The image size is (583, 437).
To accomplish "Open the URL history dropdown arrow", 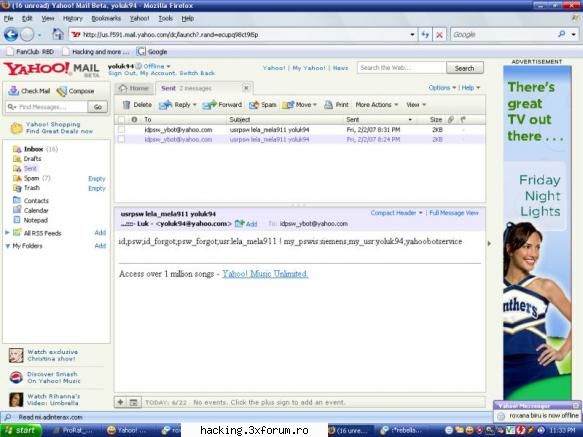I will point(412,35).
